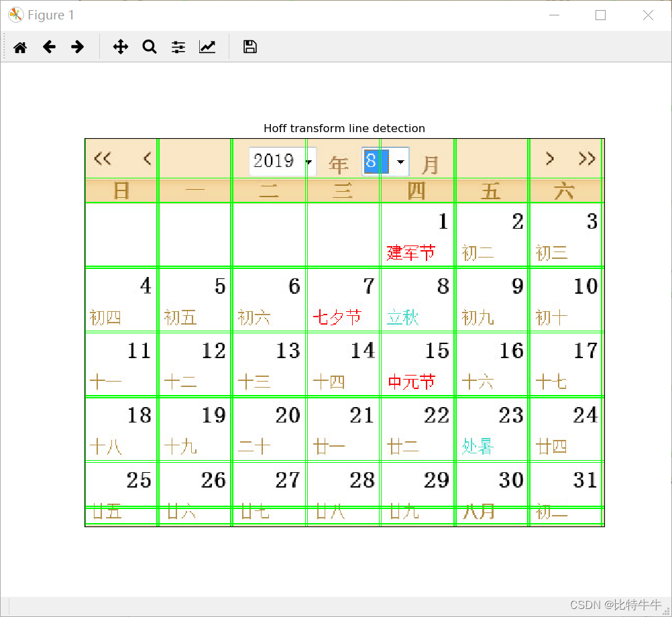Viewport: 672px width, 617px height.
Task: Select the Zoom to rectangle magnifier
Action: tap(149, 47)
